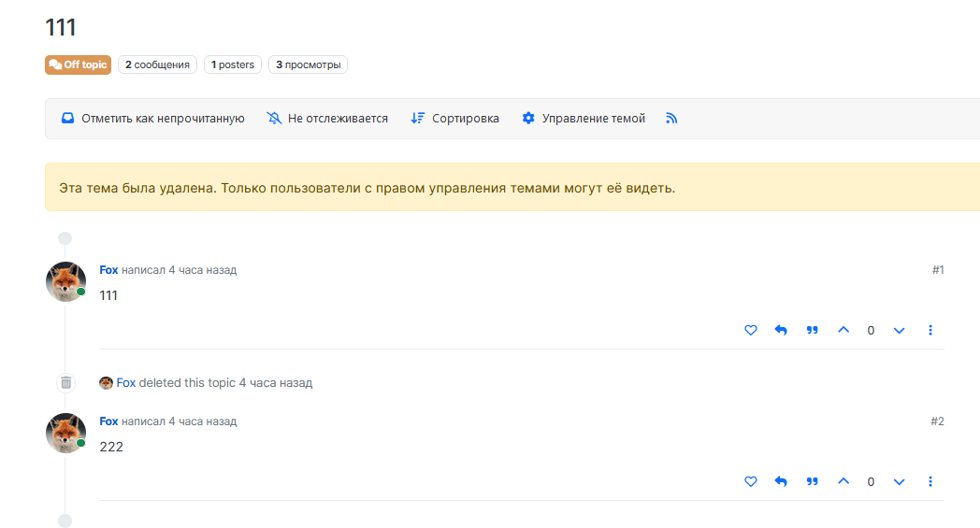Viewport: 980px width, 528px height.
Task: Click the 3 просмотры badge
Action: (x=309, y=64)
